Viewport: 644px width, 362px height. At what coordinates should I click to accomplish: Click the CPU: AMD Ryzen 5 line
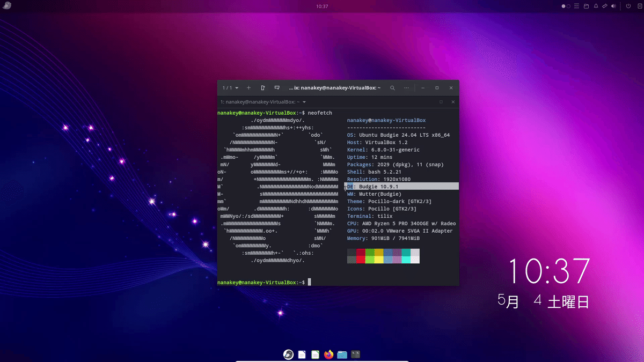(401, 224)
